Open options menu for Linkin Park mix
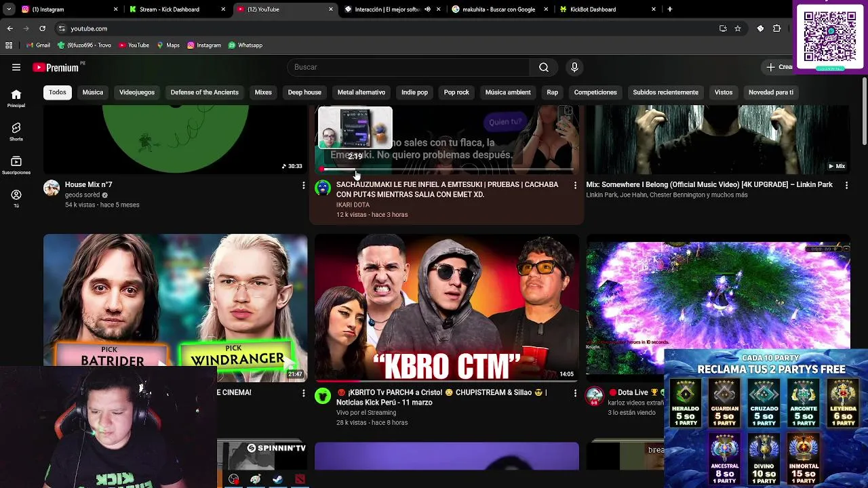Viewport: 868px width, 488px height. (x=846, y=185)
